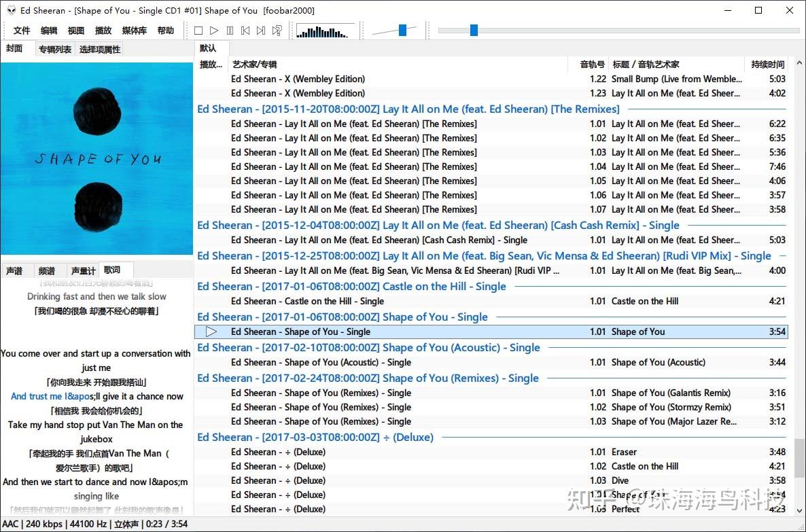Select the Castle on the Hill group header
Screen dimensions: 806x532
(351, 286)
